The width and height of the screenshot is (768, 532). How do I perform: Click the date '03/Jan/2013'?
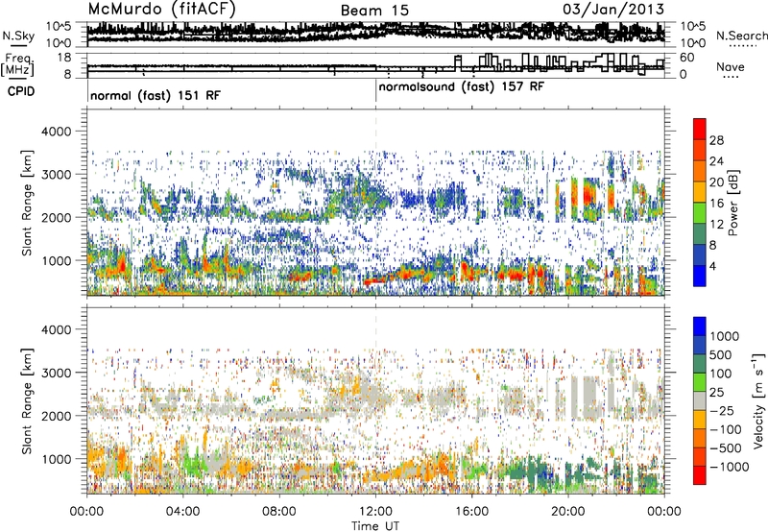[x=613, y=9]
